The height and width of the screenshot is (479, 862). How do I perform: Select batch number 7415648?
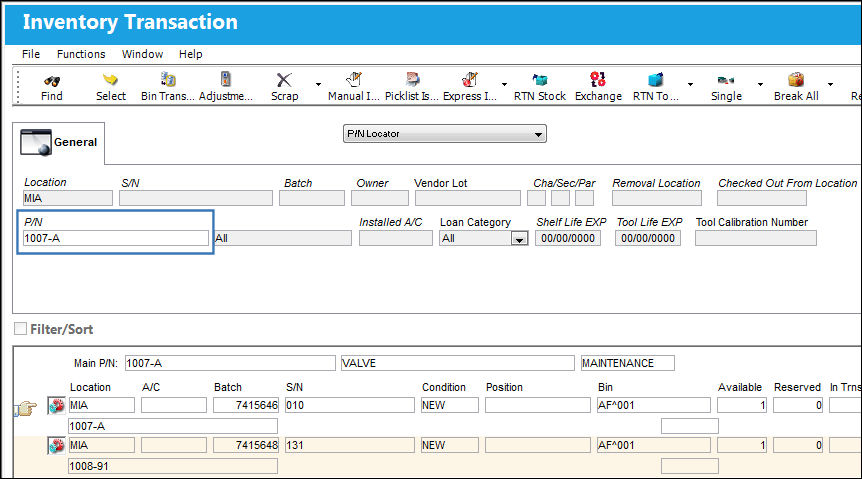[246, 445]
